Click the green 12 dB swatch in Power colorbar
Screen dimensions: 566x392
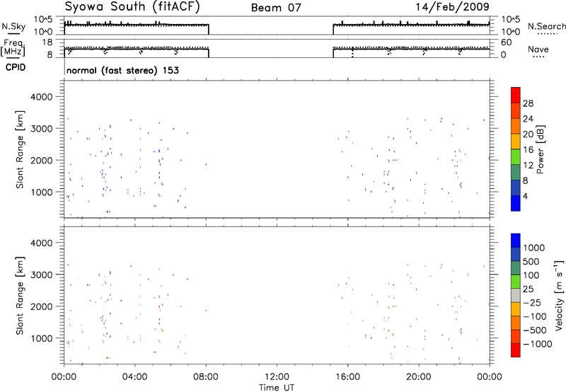[x=516, y=157]
